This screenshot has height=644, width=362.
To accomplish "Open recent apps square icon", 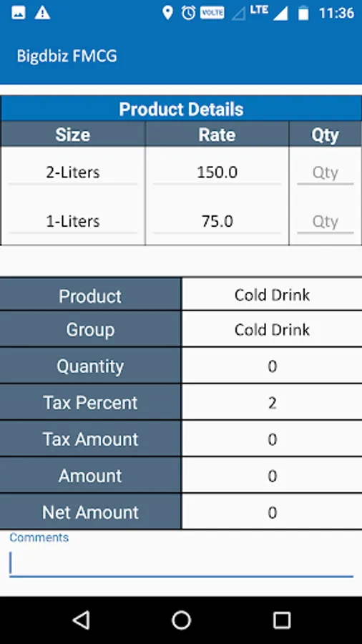I will click(282, 620).
